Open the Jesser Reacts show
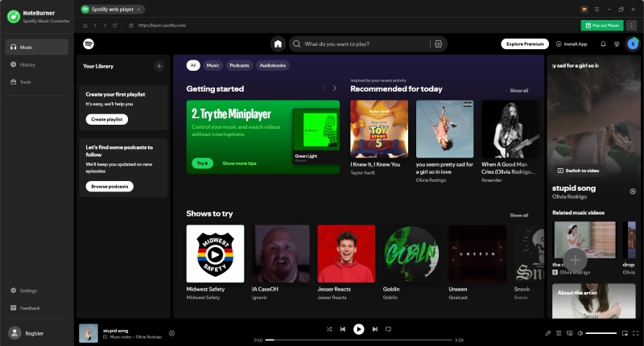Image resolution: width=644 pixels, height=346 pixels. (346, 253)
